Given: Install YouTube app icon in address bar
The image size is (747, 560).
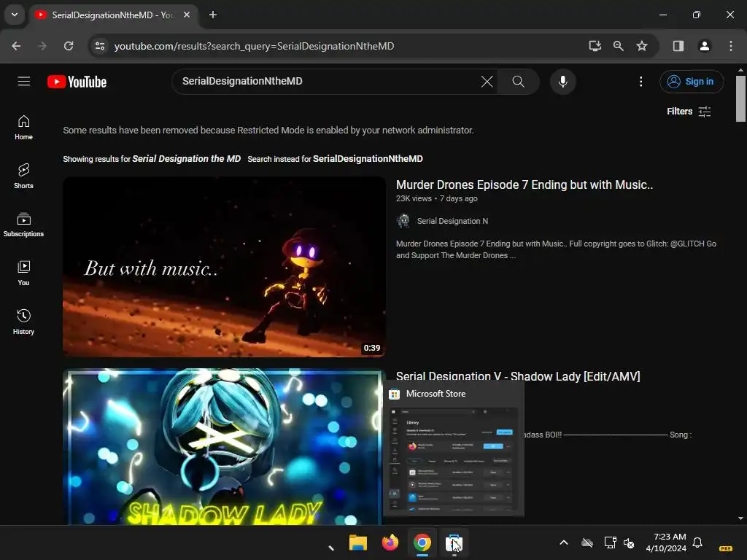Looking at the screenshot, I should (595, 46).
